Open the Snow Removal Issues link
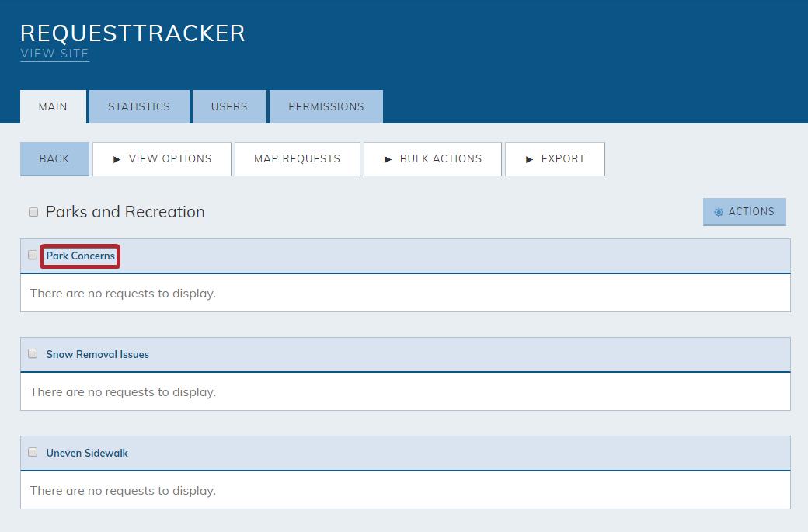808x532 pixels. 97,354
